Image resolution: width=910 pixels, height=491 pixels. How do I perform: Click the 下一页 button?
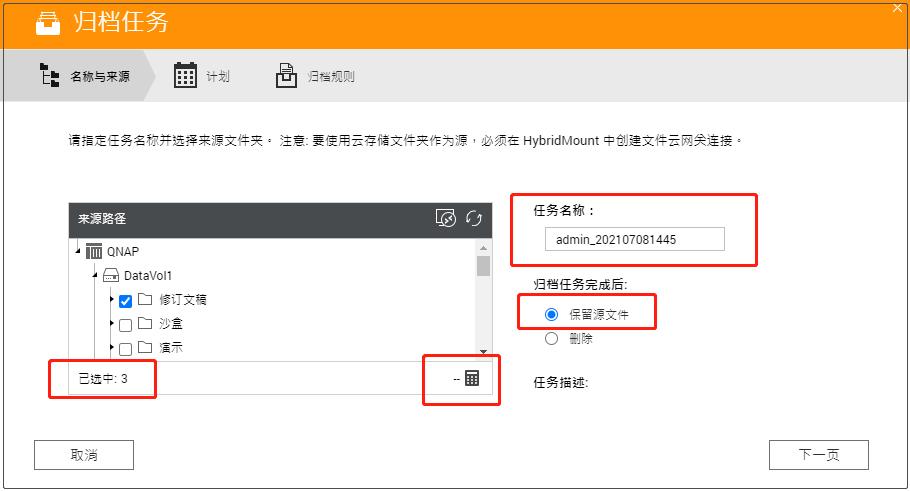[819, 455]
